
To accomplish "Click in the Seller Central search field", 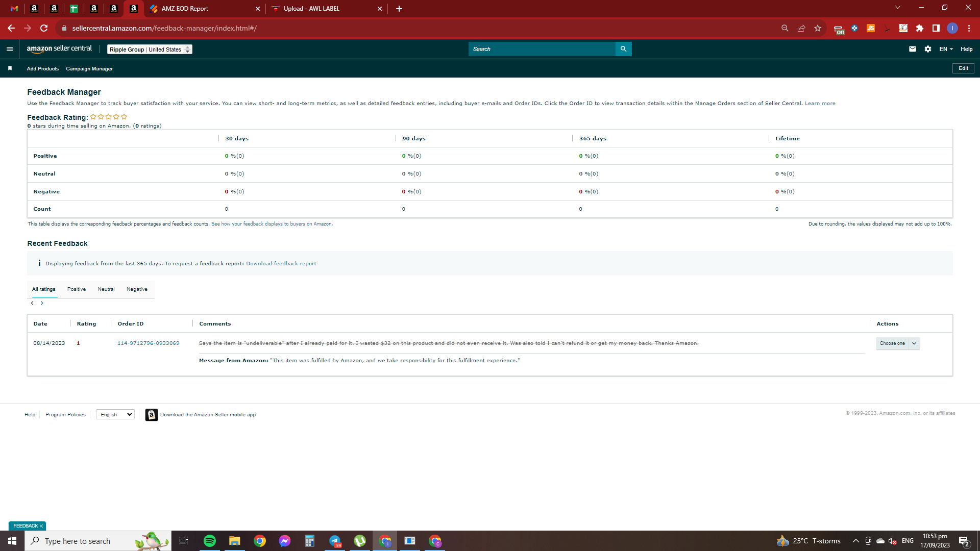I will click(x=542, y=49).
